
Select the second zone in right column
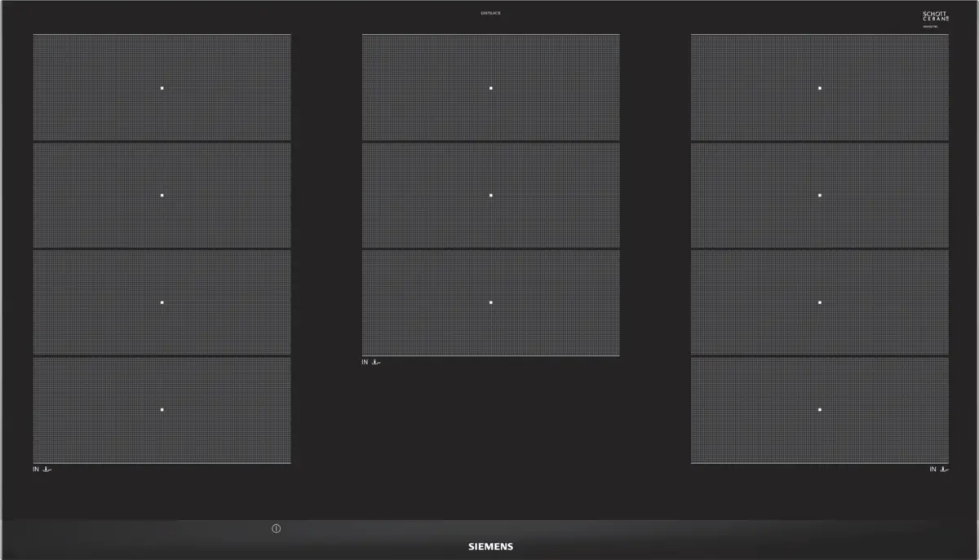(819, 196)
